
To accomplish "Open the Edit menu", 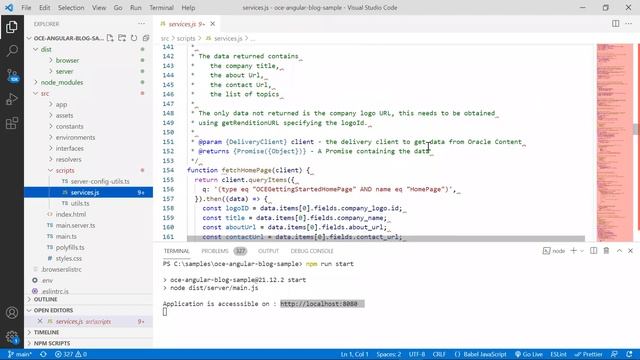I will coord(44,8).
